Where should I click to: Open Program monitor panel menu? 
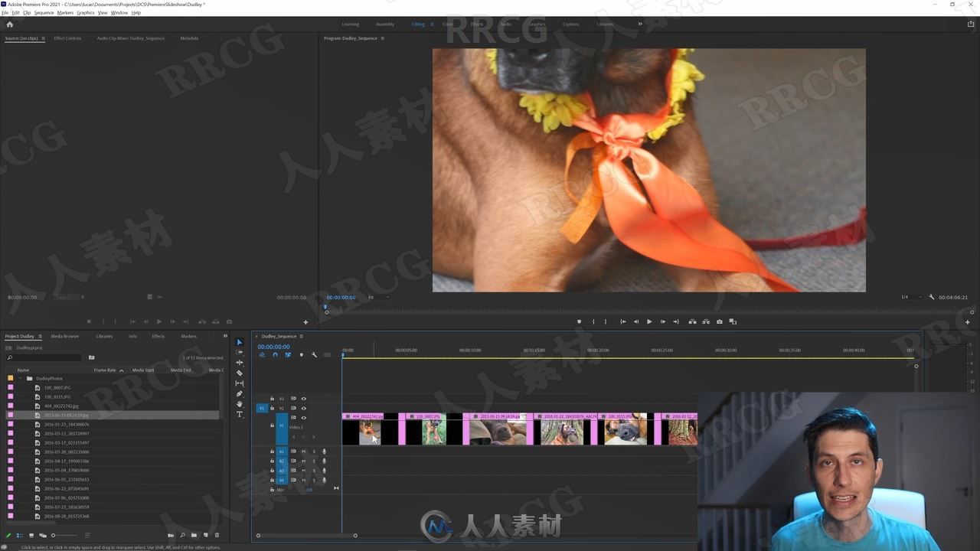coord(383,38)
